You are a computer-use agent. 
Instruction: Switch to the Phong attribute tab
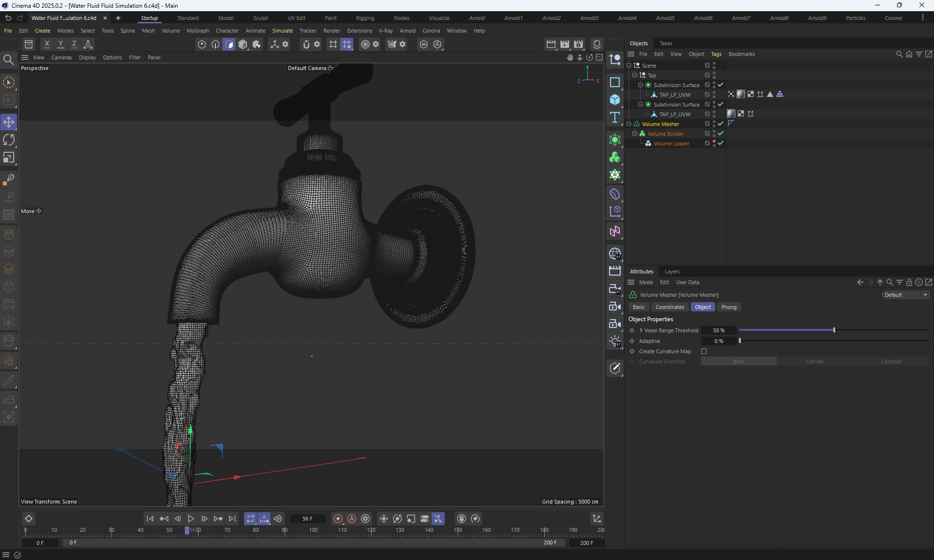[728, 307]
